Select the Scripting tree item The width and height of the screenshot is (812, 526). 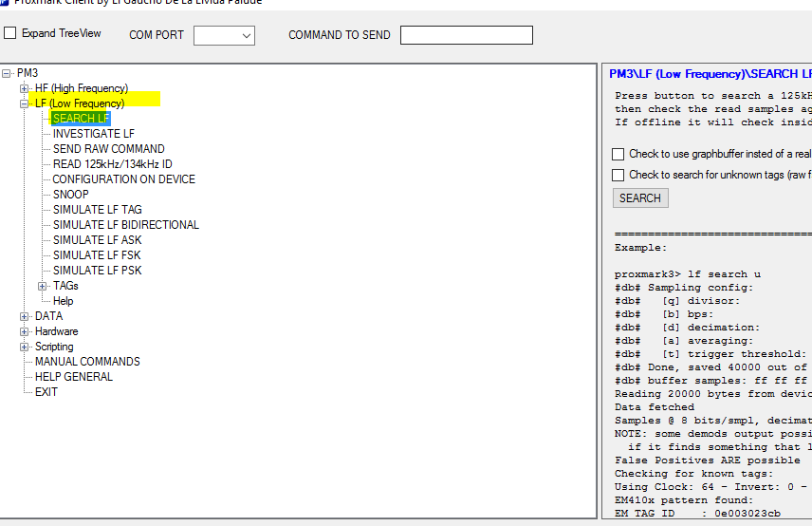coord(54,347)
